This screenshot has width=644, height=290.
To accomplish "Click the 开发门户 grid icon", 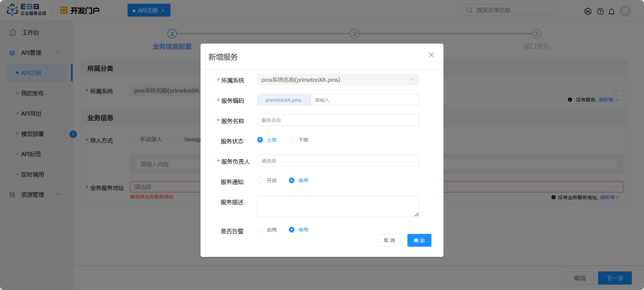I will click(64, 10).
